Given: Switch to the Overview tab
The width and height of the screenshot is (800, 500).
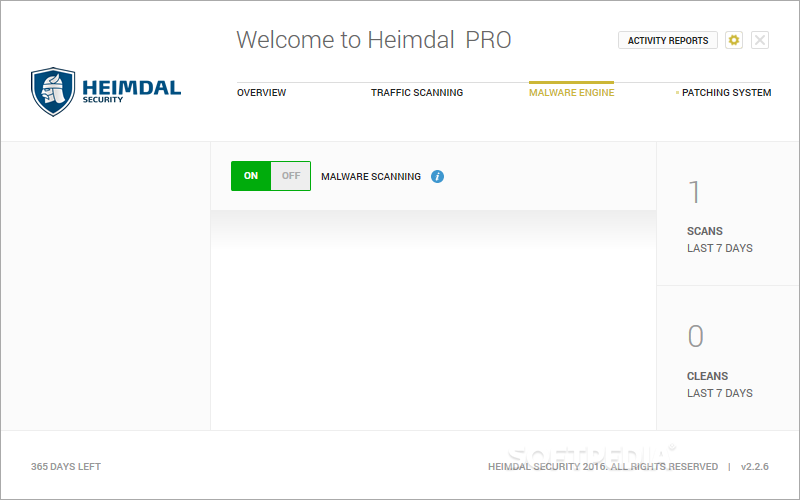Looking at the screenshot, I should 261,93.
